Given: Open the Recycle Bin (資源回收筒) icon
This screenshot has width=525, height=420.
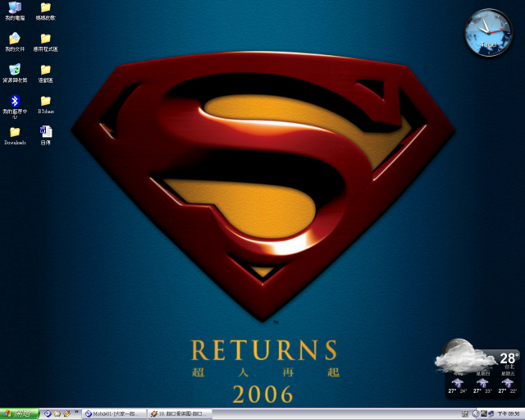Looking at the screenshot, I should [15, 73].
